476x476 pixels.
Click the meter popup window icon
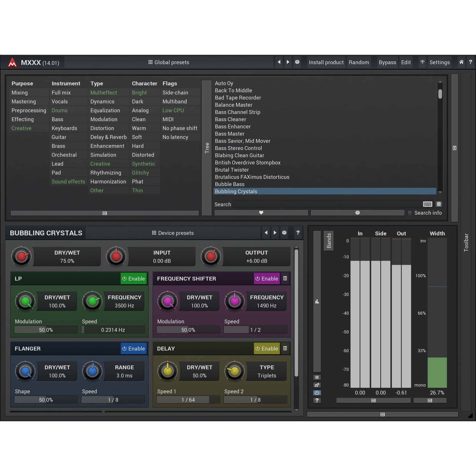317,385
